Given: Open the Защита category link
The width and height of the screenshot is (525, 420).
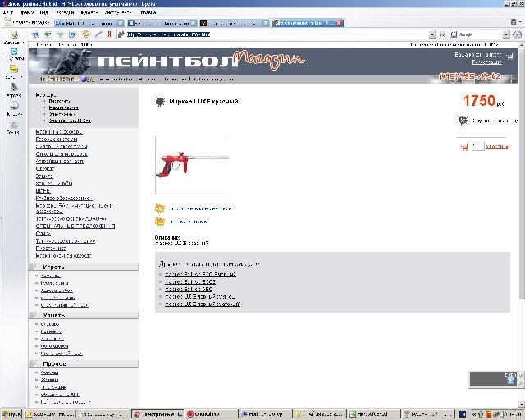Looking at the screenshot, I should 44,176.
